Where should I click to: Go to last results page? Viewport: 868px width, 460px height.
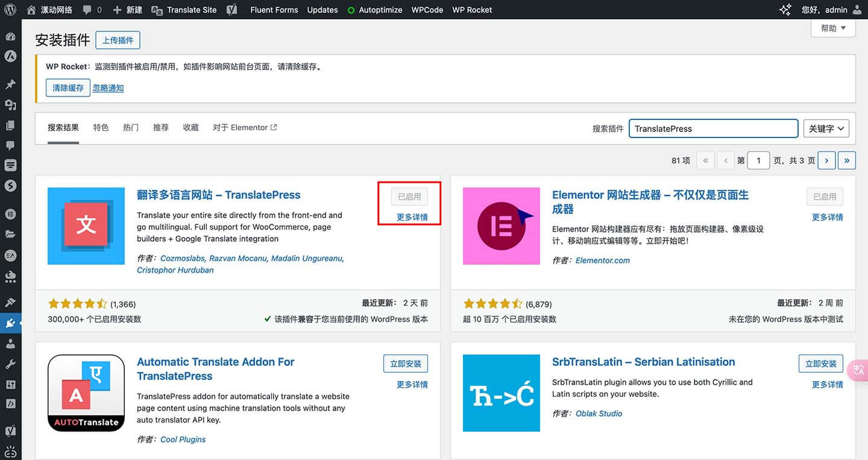tap(847, 160)
